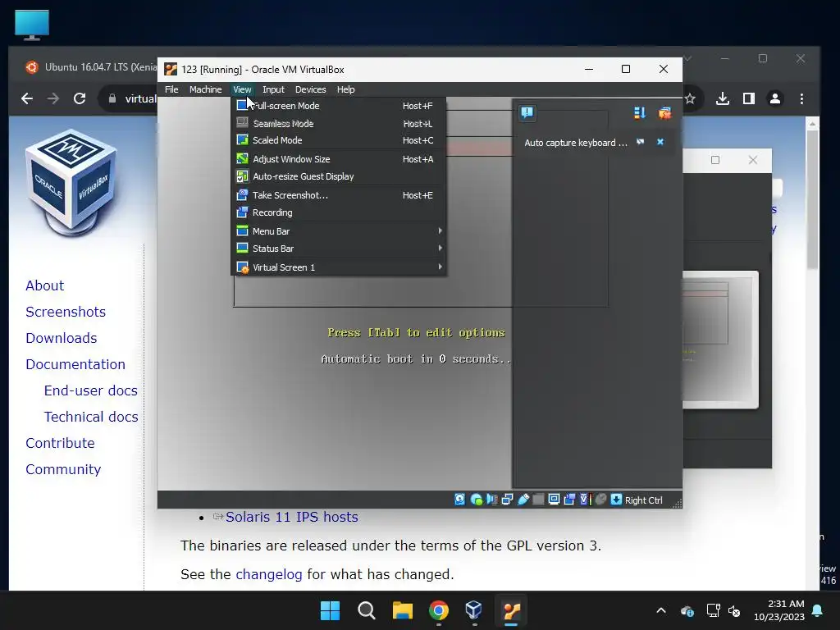The height and width of the screenshot is (630, 840).
Task: Toggle Auto-resize Guest Display option
Action: pos(339,176)
